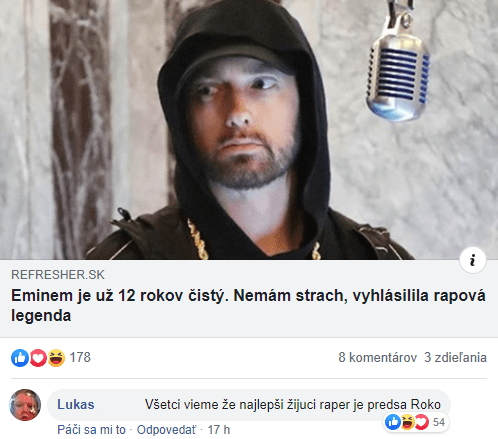Click "Páči sa mi to" on the comment
This screenshot has width=498, height=439.
point(91,430)
